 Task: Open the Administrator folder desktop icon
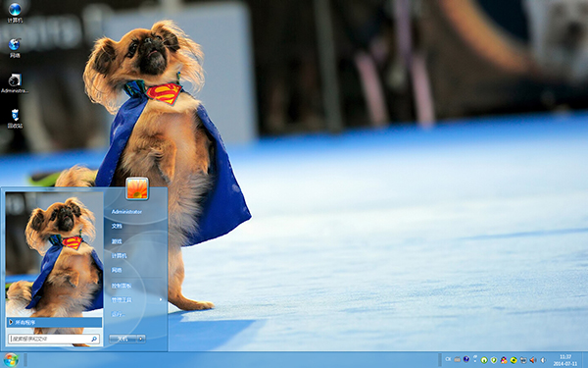coord(15,83)
